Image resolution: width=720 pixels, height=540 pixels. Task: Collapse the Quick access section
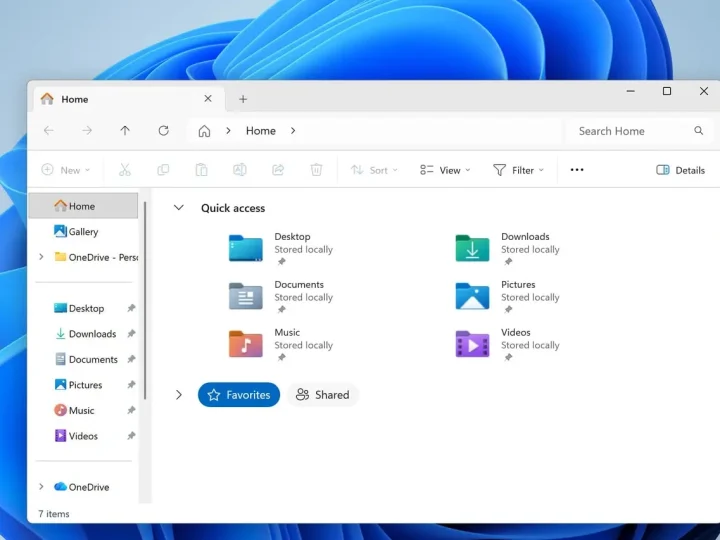tap(179, 208)
